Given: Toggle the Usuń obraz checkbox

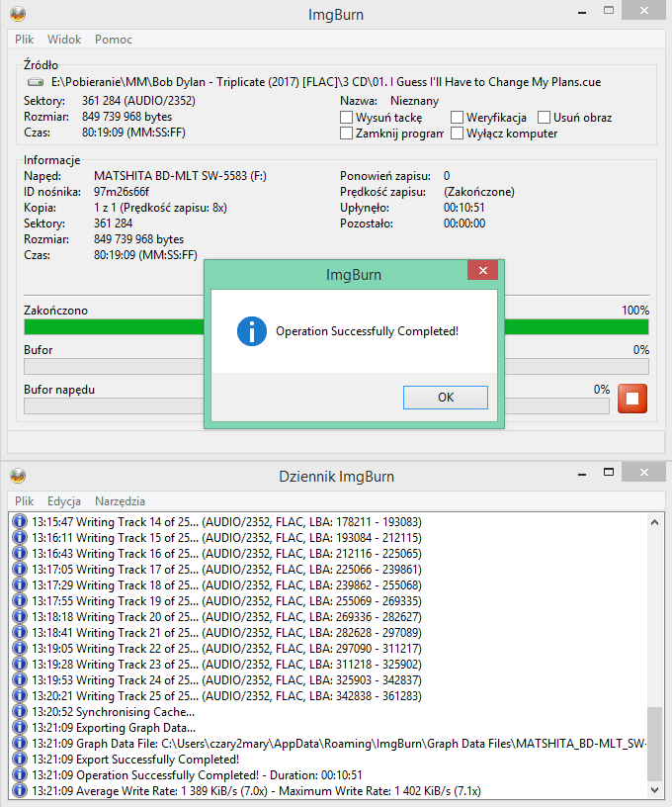Looking at the screenshot, I should point(544,118).
